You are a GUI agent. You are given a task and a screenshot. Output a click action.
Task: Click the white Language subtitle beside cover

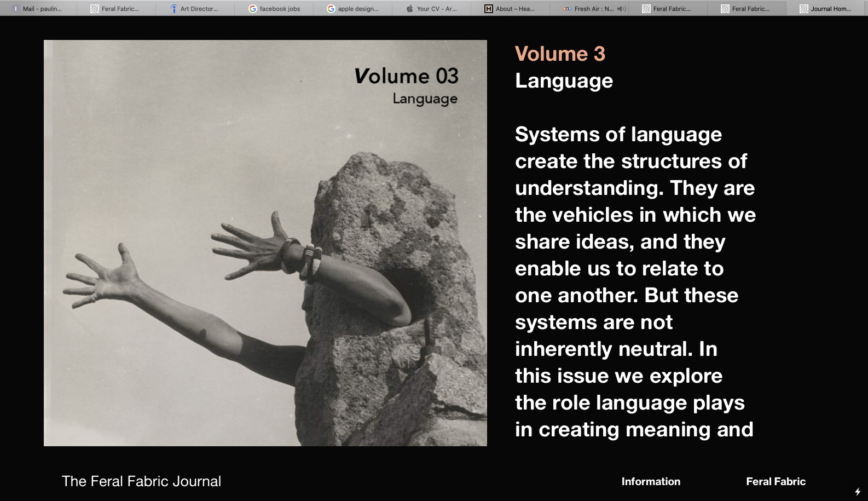[x=564, y=81]
